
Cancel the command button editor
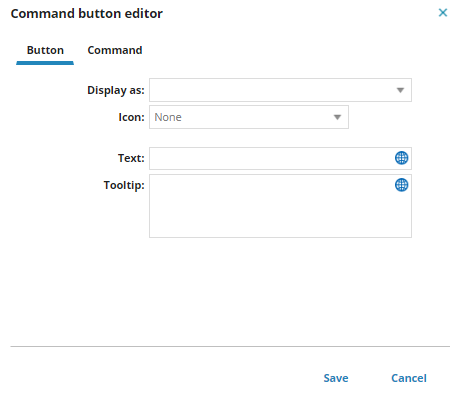pos(409,378)
